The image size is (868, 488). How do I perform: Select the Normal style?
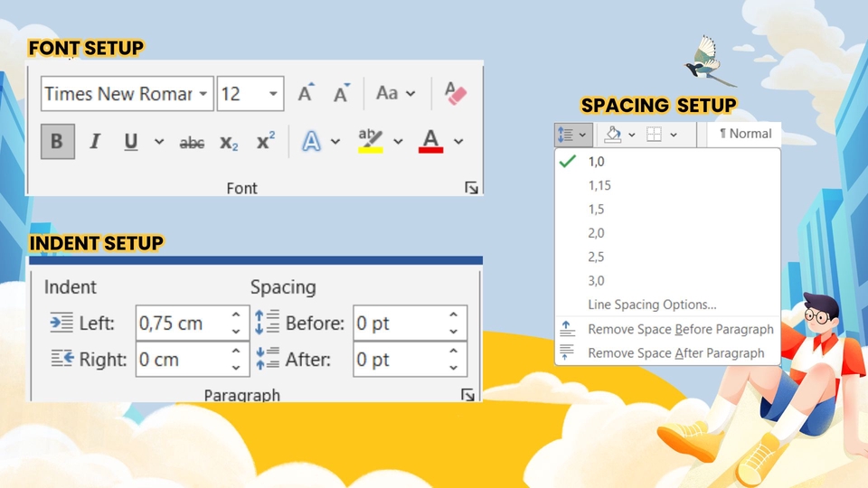[745, 134]
